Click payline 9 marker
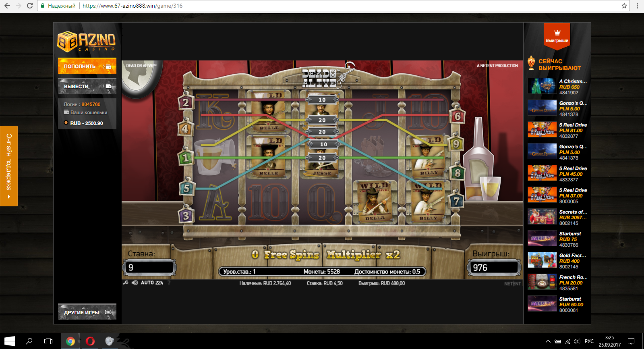The height and width of the screenshot is (349, 644). coord(456,144)
